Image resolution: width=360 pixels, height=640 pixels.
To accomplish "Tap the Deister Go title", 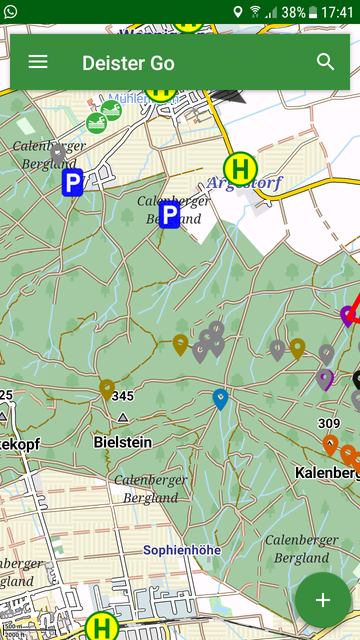I will tap(128, 63).
